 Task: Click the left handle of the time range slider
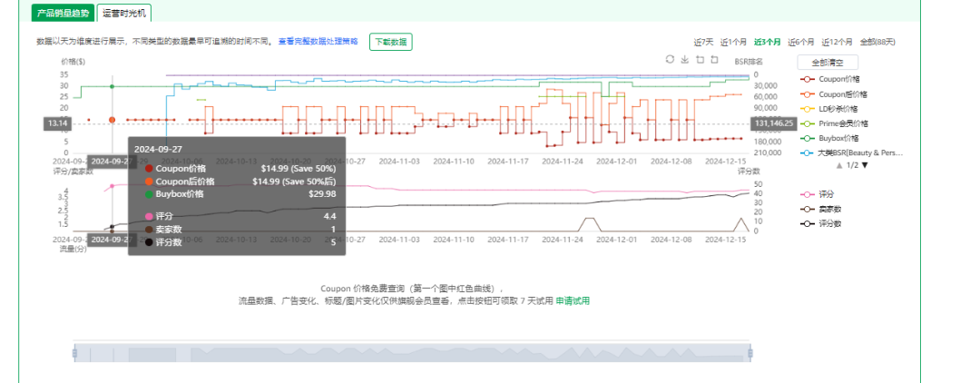(x=74, y=354)
